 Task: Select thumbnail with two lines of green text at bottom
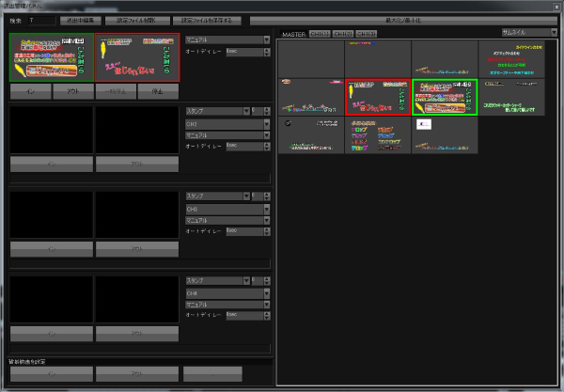pos(511,97)
